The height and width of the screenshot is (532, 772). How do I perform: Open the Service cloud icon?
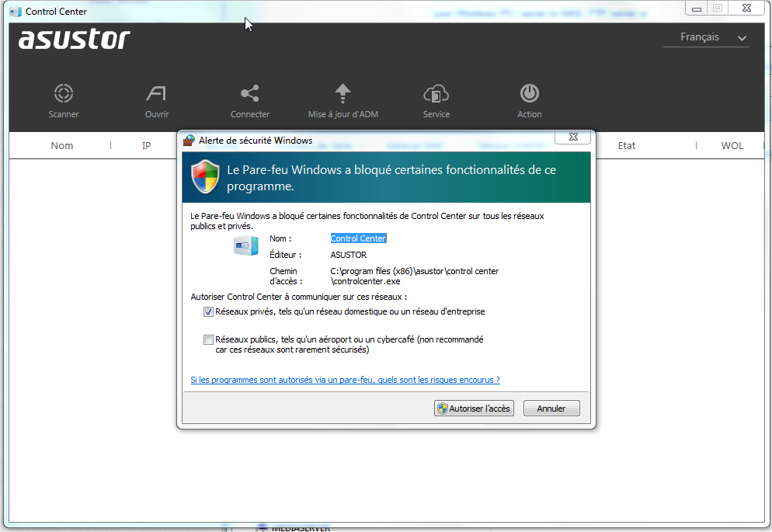tap(436, 93)
